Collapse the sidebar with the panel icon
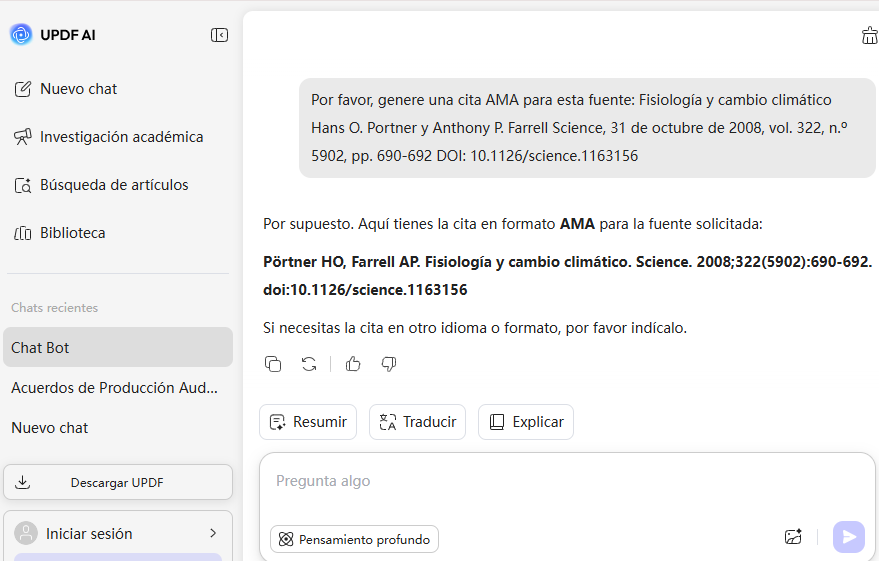Image resolution: width=879 pixels, height=561 pixels. click(x=219, y=35)
